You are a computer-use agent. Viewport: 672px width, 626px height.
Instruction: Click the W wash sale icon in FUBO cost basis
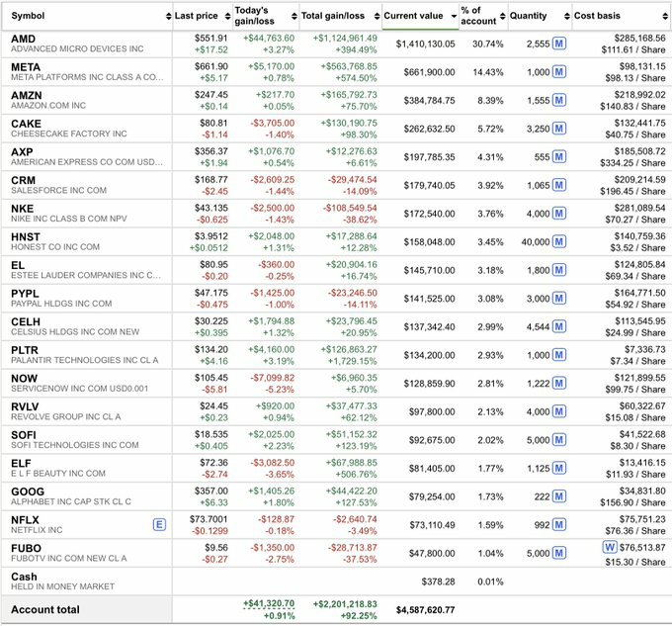610,547
